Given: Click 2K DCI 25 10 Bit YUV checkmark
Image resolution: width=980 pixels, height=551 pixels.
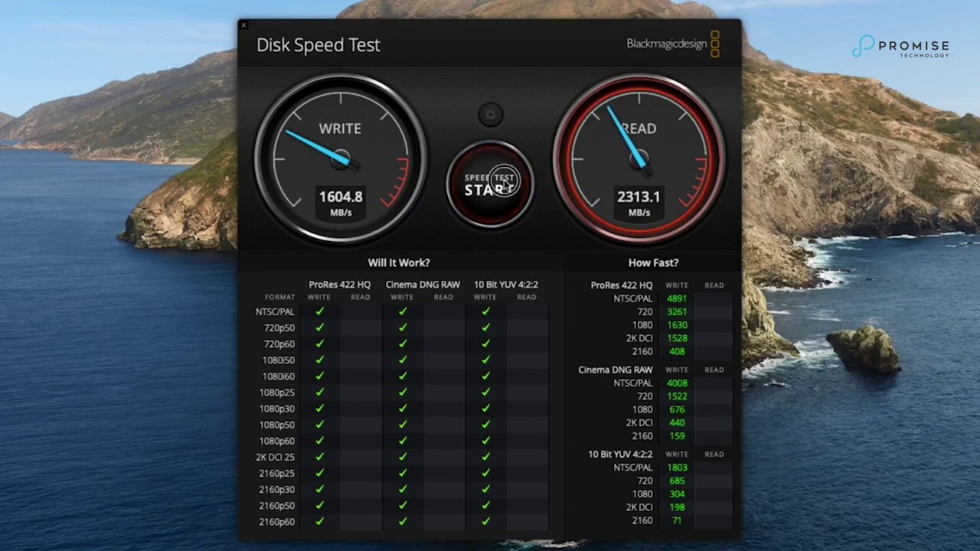Looking at the screenshot, I should click(485, 457).
